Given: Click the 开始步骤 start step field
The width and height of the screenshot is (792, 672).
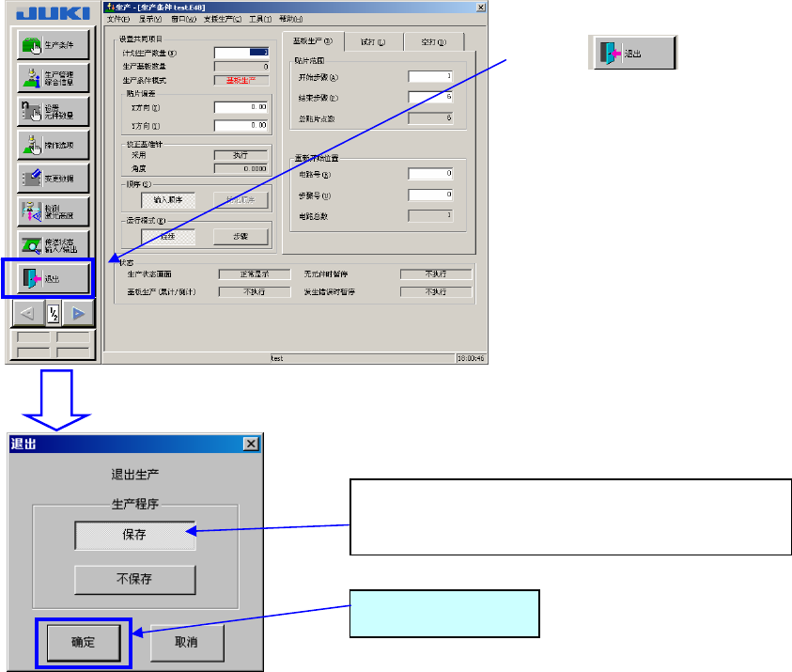Looking at the screenshot, I should tap(430, 77).
